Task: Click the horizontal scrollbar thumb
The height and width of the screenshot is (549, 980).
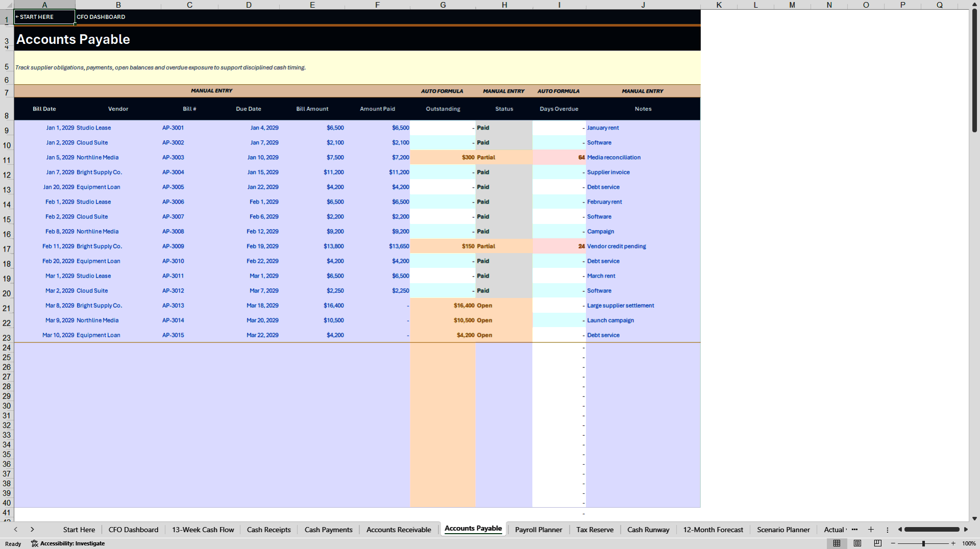Action: 932,530
